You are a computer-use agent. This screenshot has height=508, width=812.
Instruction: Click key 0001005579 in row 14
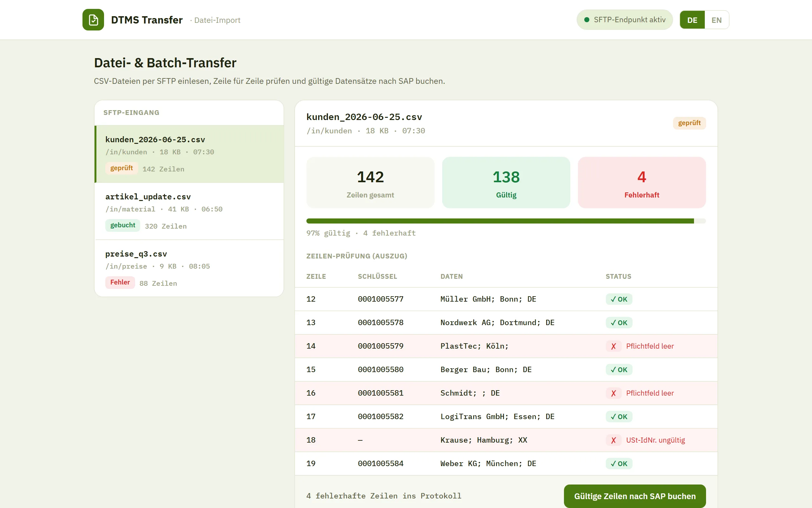click(x=381, y=346)
